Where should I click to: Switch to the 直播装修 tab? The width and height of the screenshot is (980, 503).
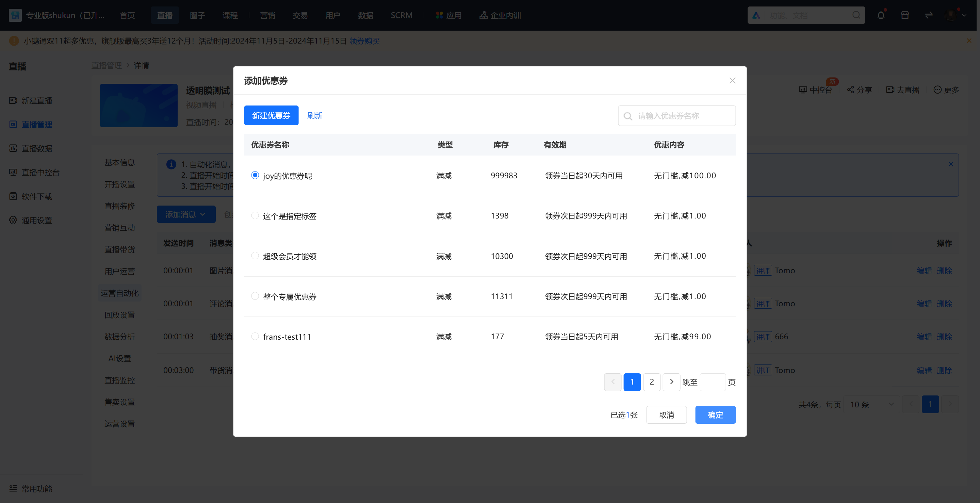tap(119, 206)
